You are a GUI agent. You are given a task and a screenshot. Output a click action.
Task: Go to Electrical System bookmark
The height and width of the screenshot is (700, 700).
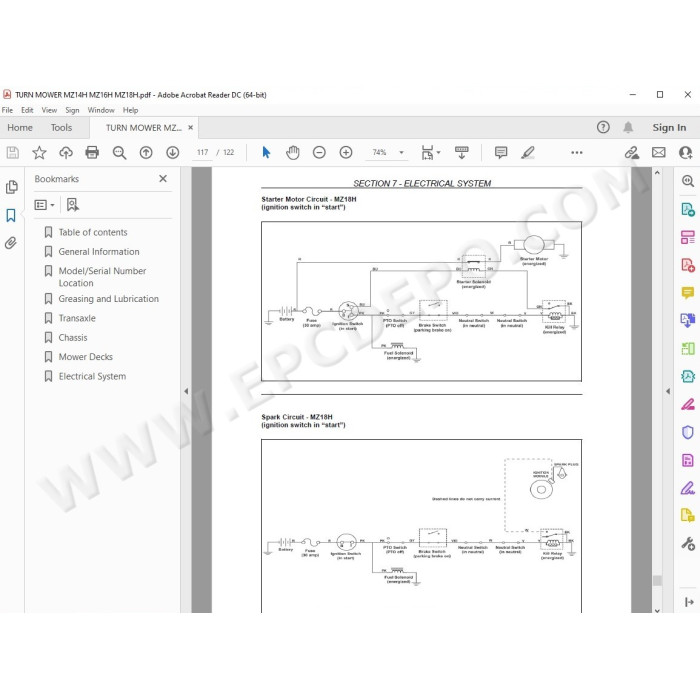click(92, 377)
